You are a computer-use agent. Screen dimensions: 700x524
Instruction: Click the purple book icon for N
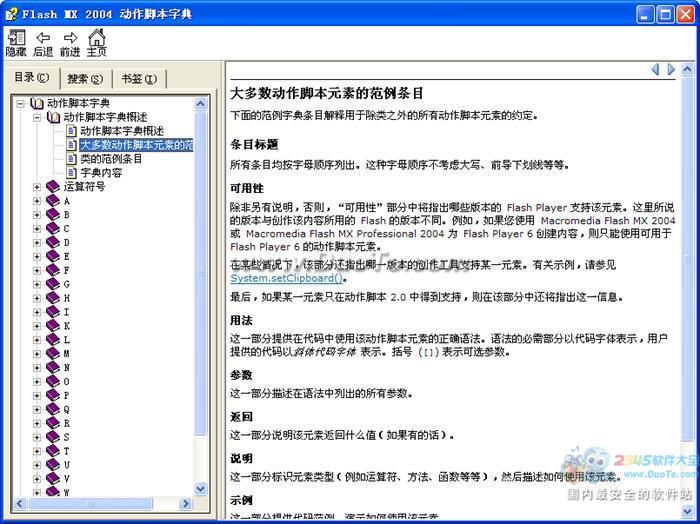click(53, 367)
